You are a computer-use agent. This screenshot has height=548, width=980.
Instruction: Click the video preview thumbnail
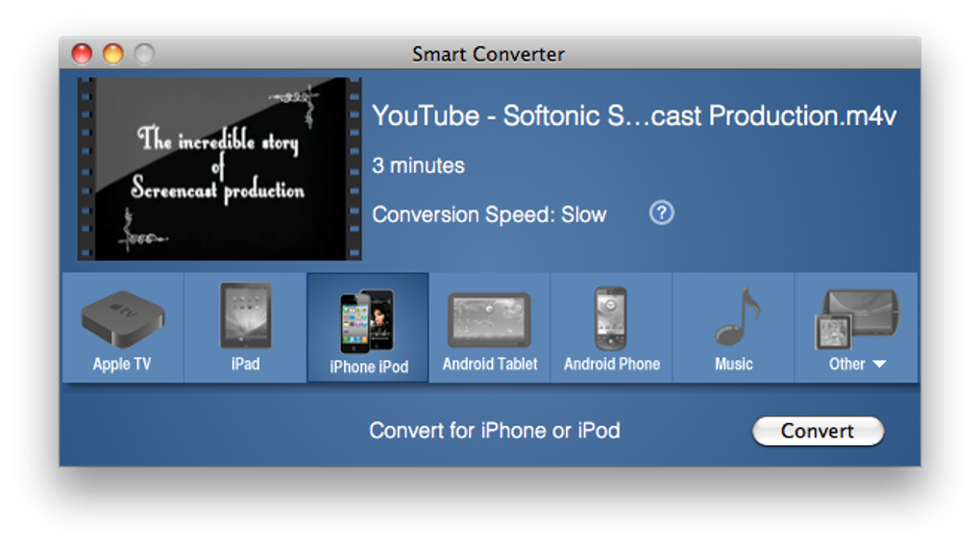(x=219, y=169)
